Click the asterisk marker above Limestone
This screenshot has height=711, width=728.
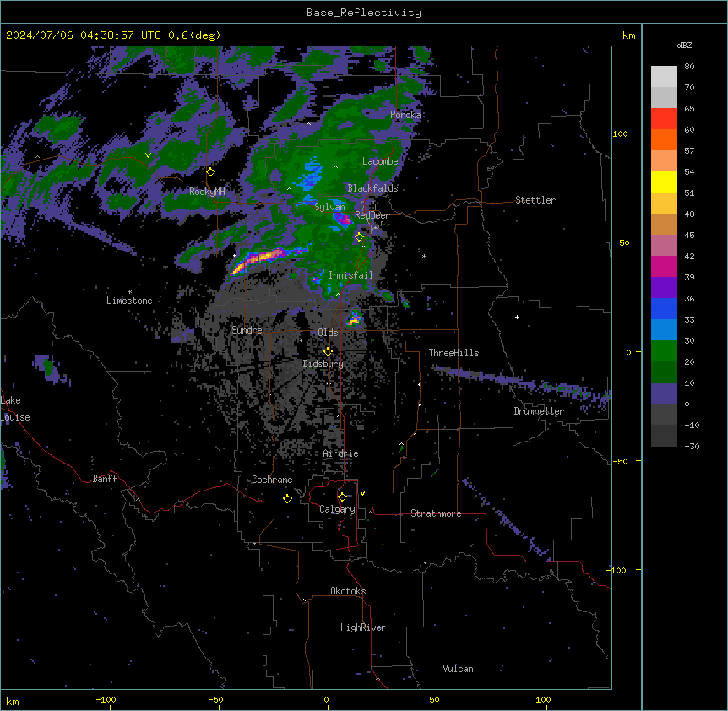tap(129, 292)
